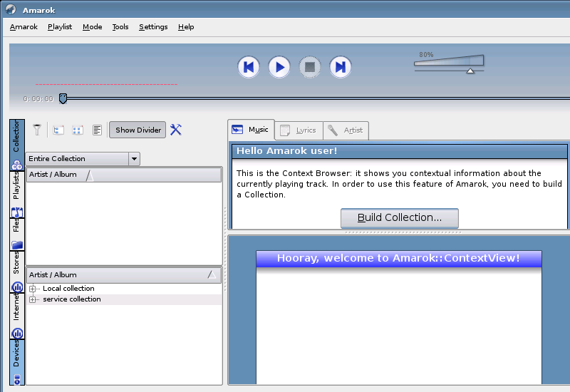Switch to the Music tab
This screenshot has width=570, height=392.
[x=252, y=130]
